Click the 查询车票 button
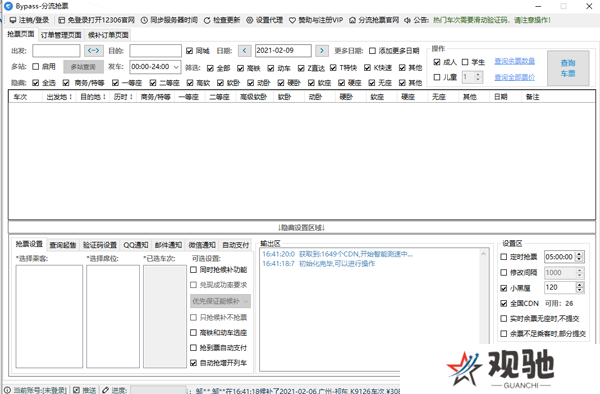 click(568, 68)
